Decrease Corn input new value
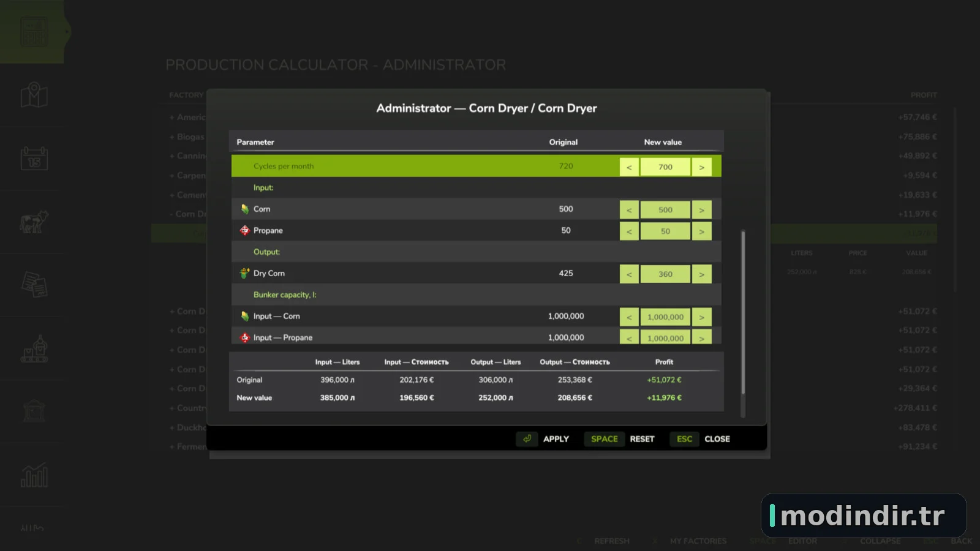 (x=629, y=209)
